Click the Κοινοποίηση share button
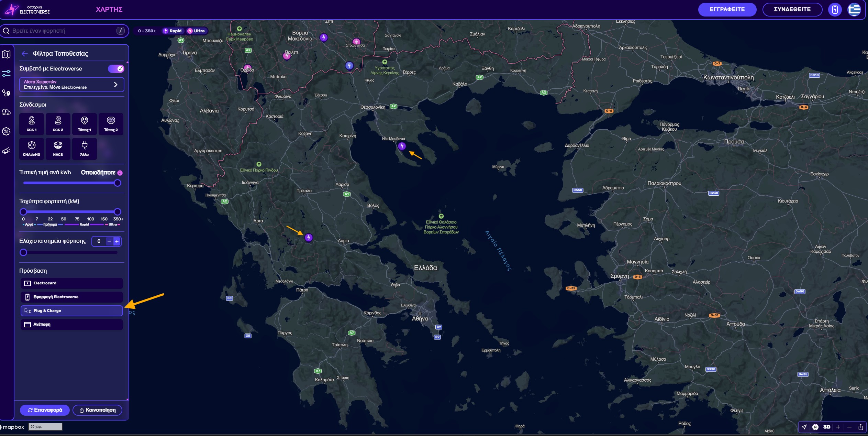Viewport: 868px width, 436px height. pos(98,410)
